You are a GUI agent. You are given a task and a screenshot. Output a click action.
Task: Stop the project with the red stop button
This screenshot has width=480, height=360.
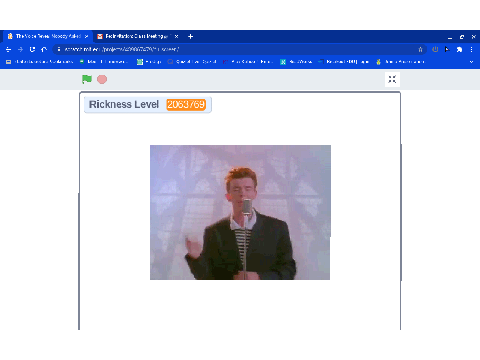point(102,79)
